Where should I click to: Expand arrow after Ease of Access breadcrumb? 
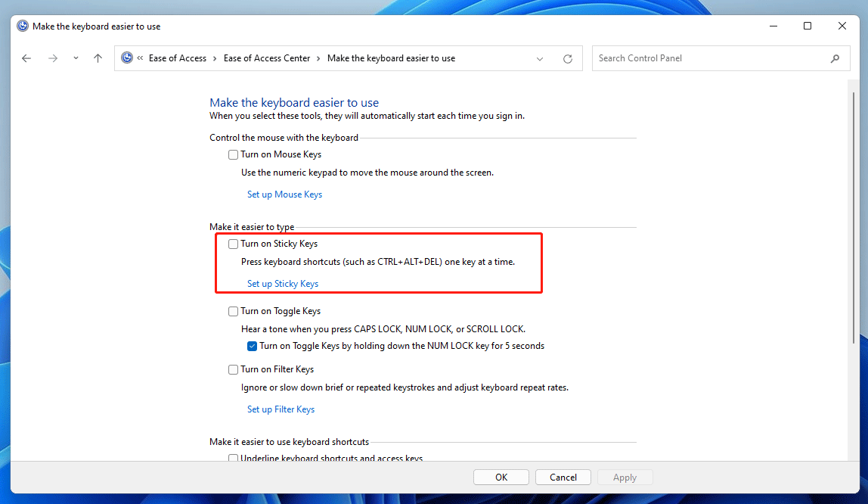pyautogui.click(x=215, y=58)
